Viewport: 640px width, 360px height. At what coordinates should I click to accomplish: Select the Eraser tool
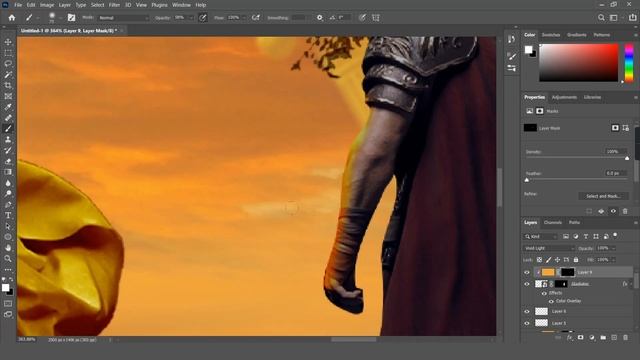pyautogui.click(x=8, y=161)
